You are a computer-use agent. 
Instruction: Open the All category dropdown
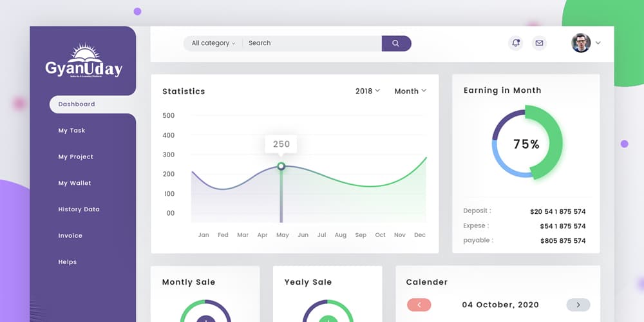coord(213,43)
